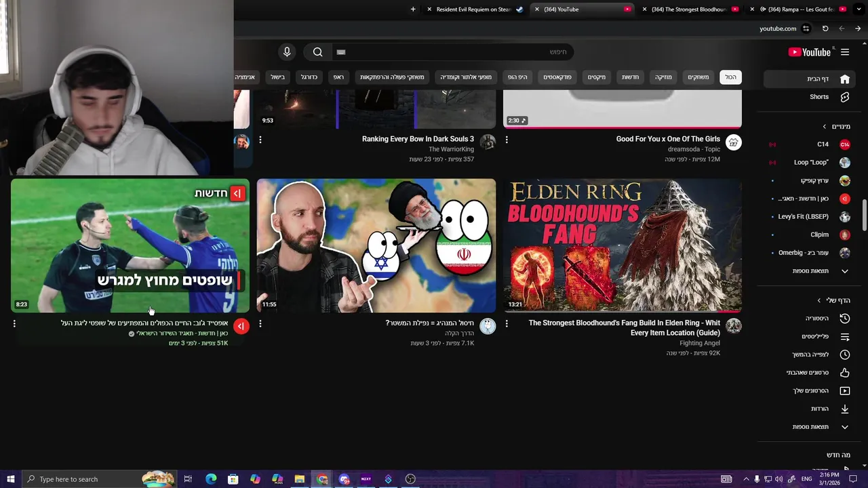Open the Windows Start menu
The width and height of the screenshot is (868, 488).
pyautogui.click(x=10, y=479)
